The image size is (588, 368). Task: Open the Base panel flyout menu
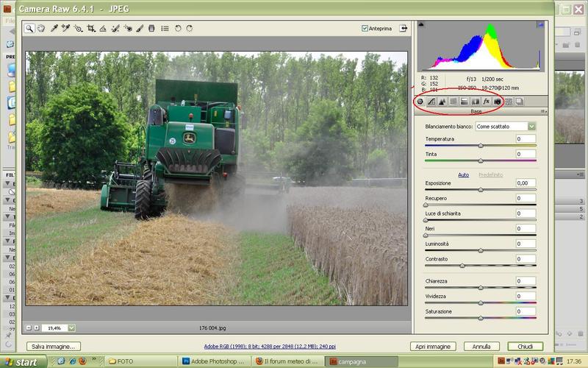(x=543, y=111)
